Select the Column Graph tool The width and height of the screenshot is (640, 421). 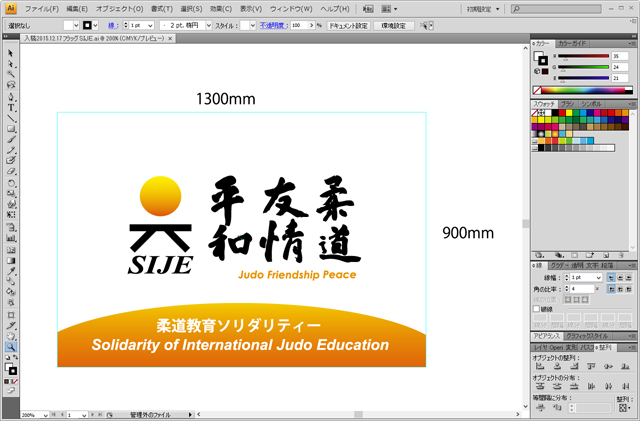point(11,238)
